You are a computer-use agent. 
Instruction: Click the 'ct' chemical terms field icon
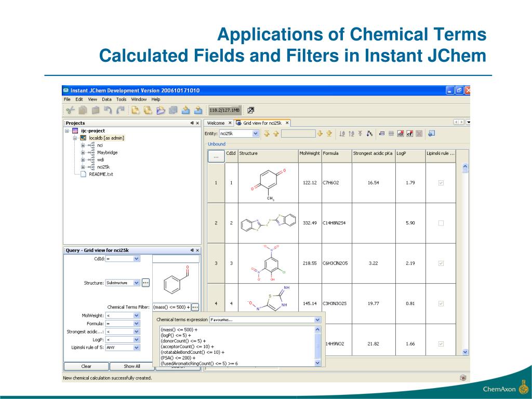pos(410,134)
